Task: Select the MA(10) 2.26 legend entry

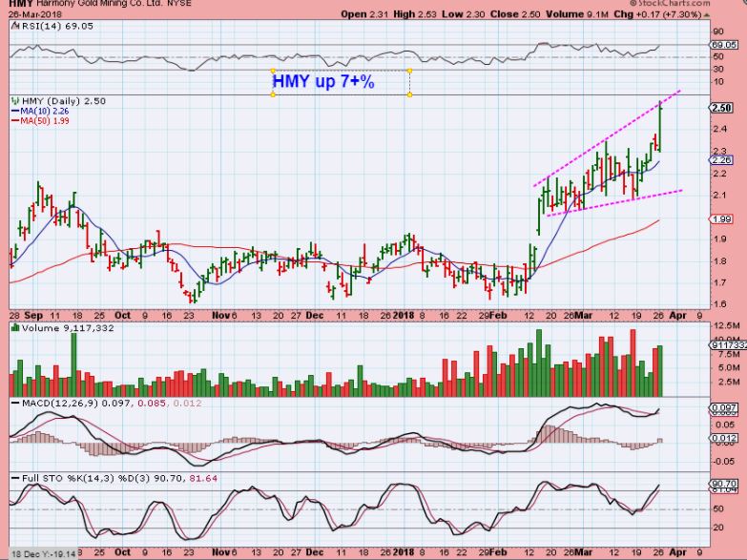Action: 40,111
